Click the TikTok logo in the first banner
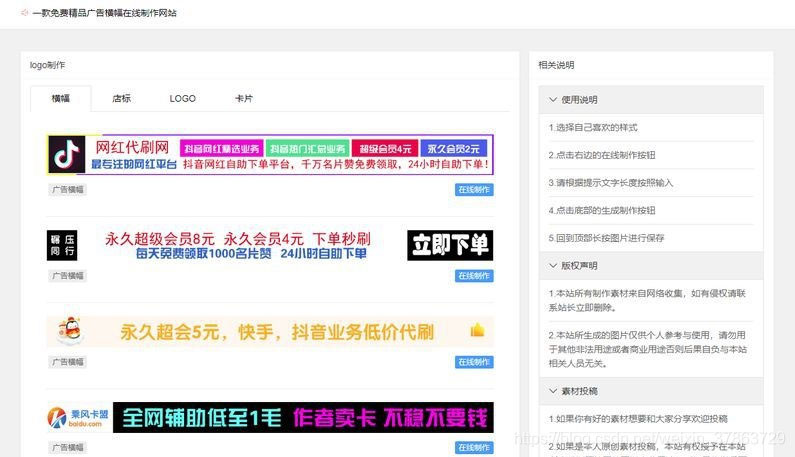This screenshot has height=457, width=795. click(68, 155)
